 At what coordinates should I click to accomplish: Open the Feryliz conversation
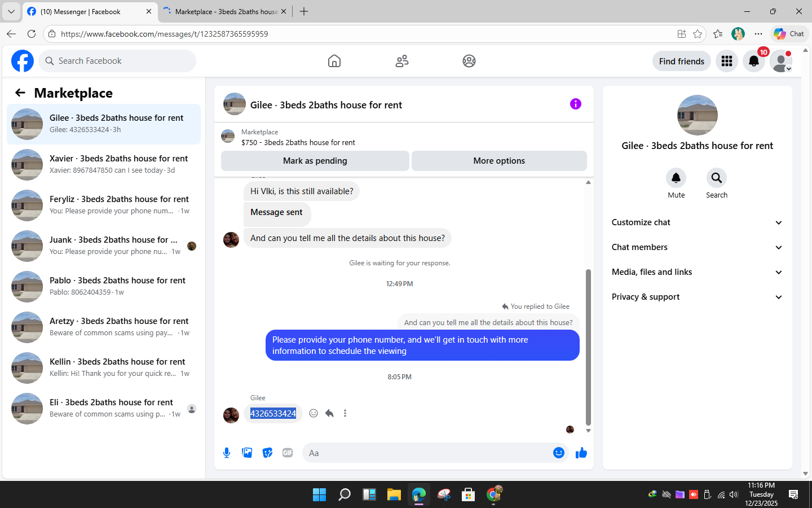104,205
